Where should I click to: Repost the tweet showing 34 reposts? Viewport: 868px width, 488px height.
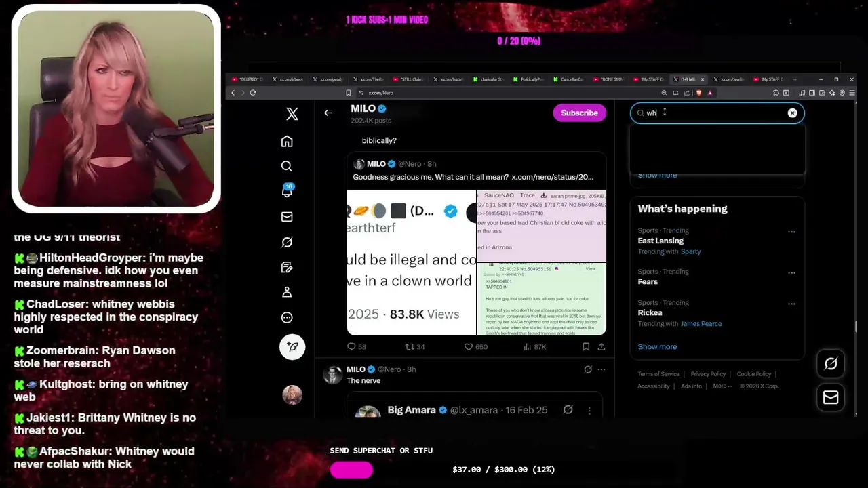tap(414, 346)
